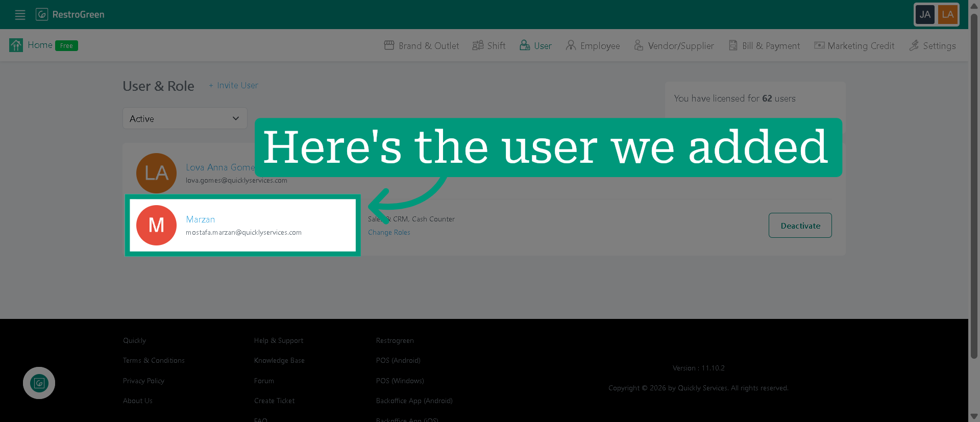Click the Change Roles link
This screenshot has width=980, height=422.
tap(389, 232)
